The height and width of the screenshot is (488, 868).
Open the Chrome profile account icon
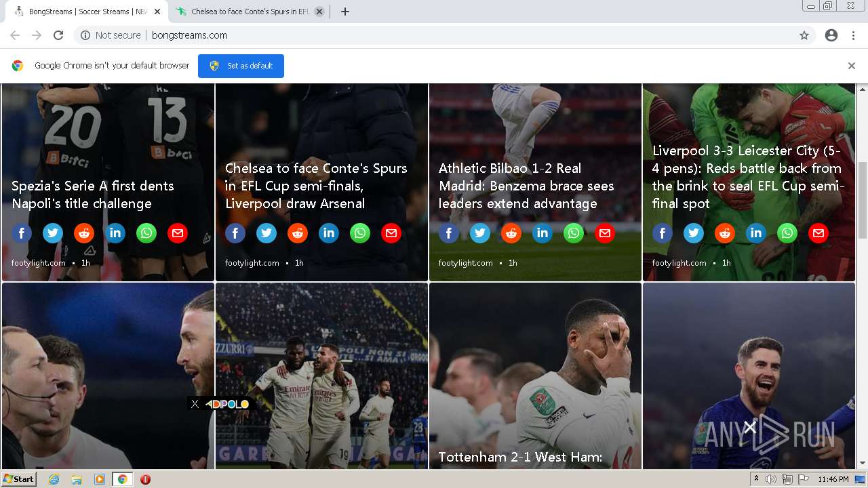(x=831, y=35)
